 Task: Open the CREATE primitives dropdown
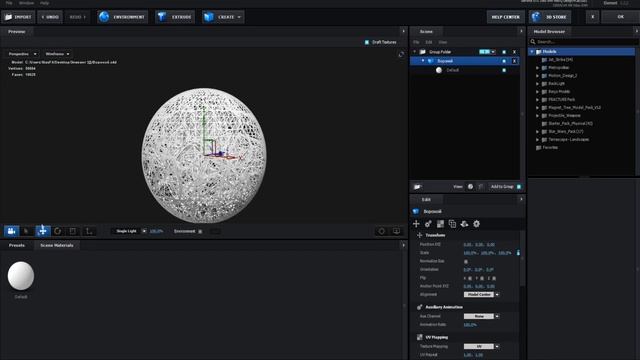coord(223,17)
